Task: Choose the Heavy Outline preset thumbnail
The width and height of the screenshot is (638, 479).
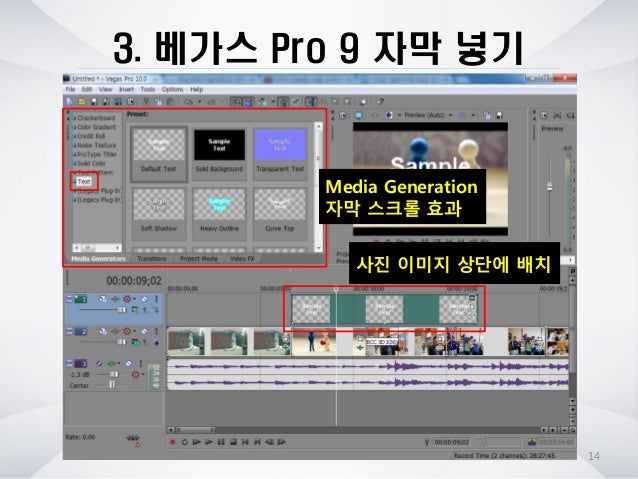Action: coord(219,213)
